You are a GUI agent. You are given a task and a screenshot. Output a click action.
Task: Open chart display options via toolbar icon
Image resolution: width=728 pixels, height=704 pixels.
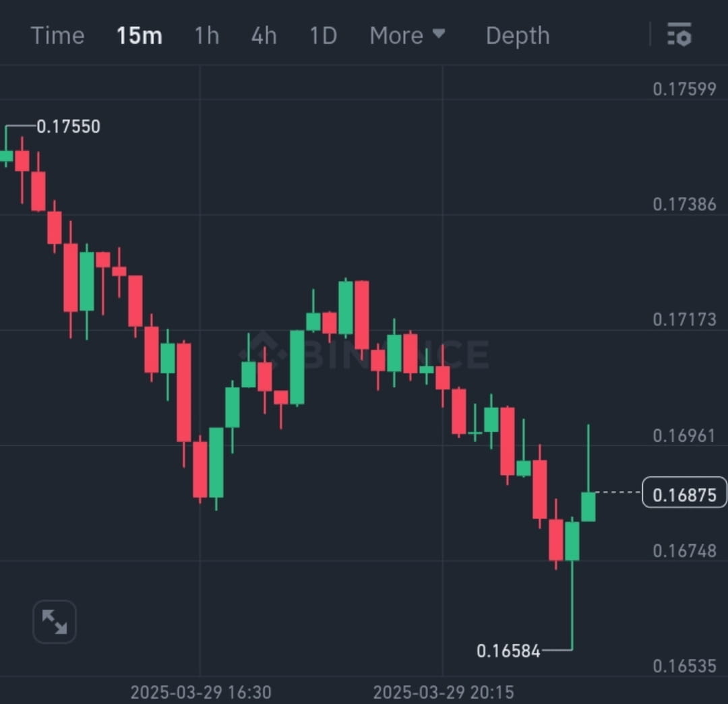679,36
